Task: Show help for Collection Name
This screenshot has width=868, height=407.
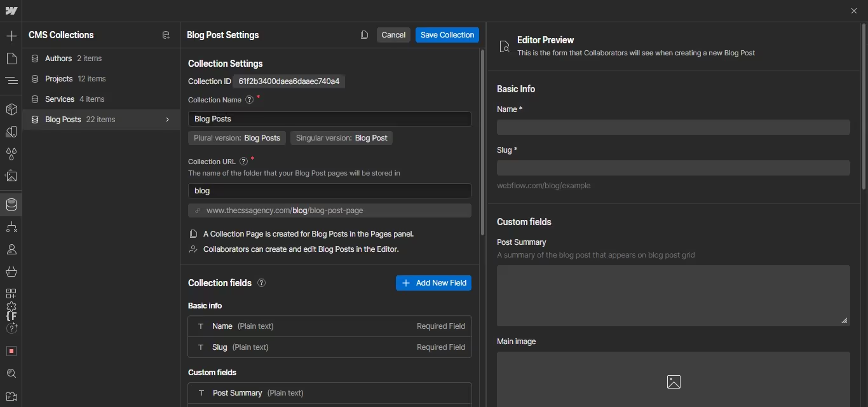Action: point(249,100)
